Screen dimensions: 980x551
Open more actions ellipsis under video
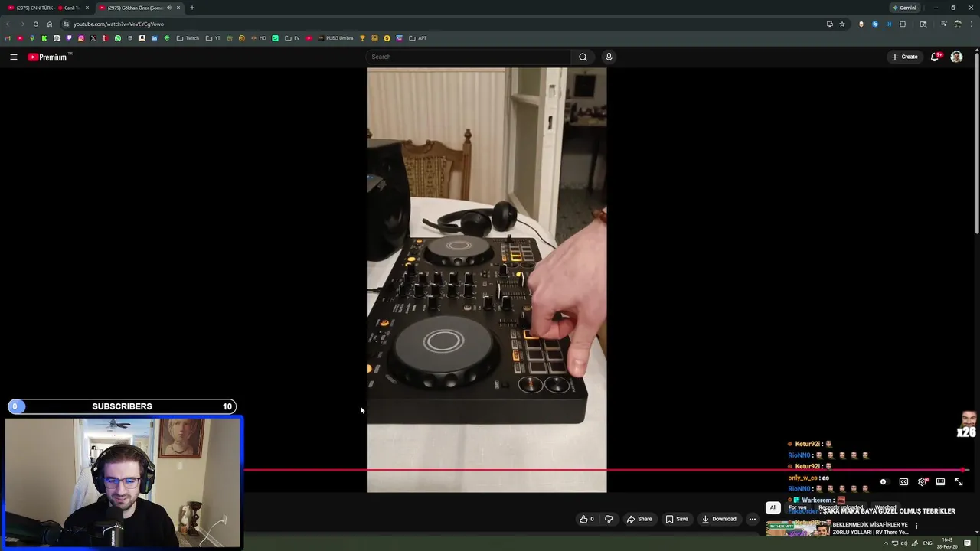[x=752, y=519]
